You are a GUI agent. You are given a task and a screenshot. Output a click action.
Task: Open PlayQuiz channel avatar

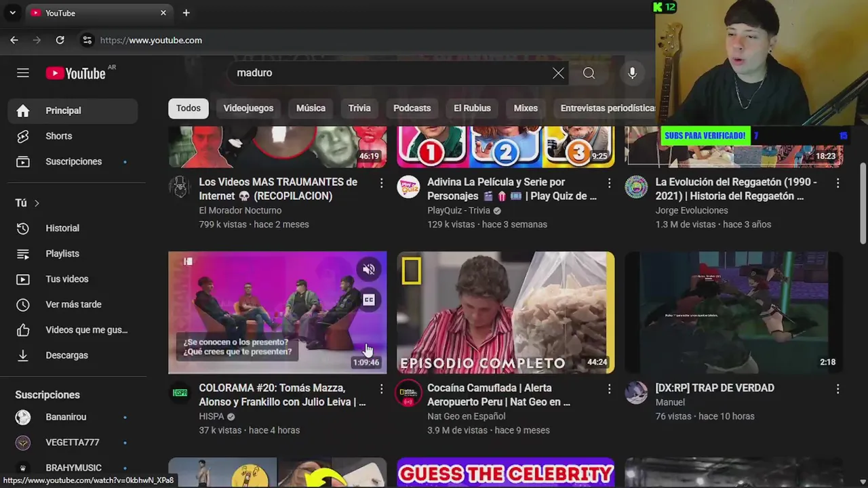(x=408, y=186)
